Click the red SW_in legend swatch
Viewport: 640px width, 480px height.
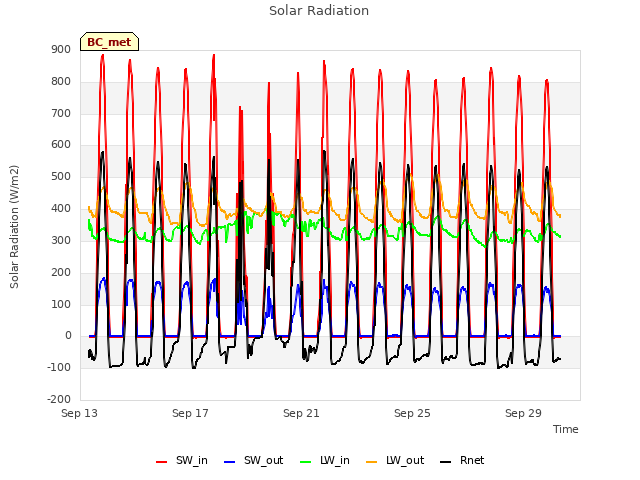click(162, 462)
